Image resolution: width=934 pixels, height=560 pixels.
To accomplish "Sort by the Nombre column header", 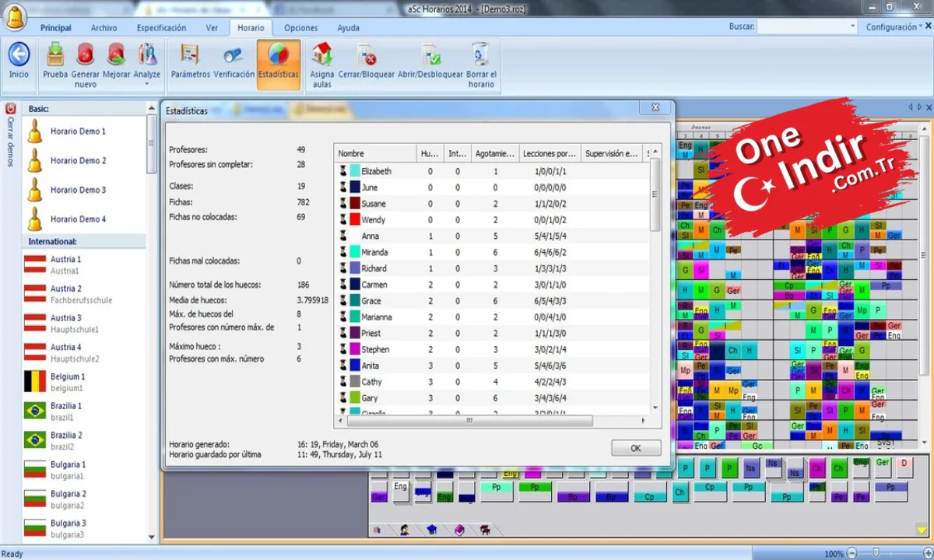I will [375, 153].
